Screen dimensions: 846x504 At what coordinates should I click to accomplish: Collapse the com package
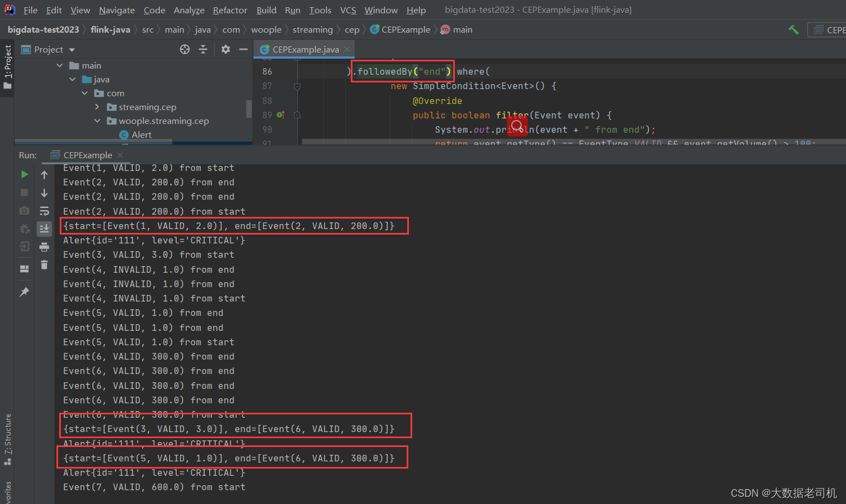click(x=85, y=93)
